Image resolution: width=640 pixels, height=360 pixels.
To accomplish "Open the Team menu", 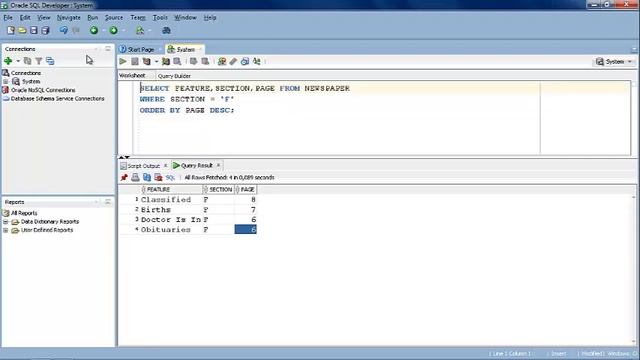I will pyautogui.click(x=138, y=18).
